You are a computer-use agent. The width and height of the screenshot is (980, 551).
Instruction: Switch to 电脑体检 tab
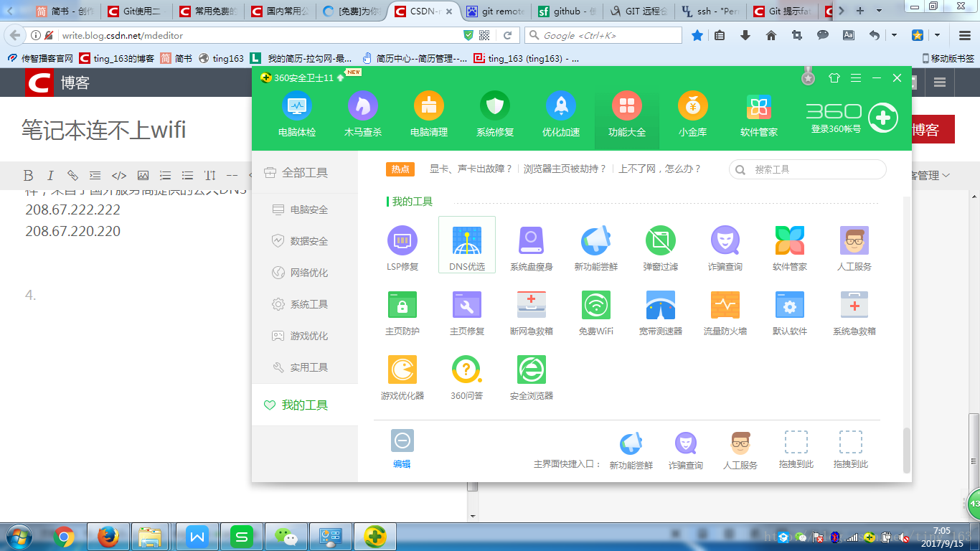point(297,114)
